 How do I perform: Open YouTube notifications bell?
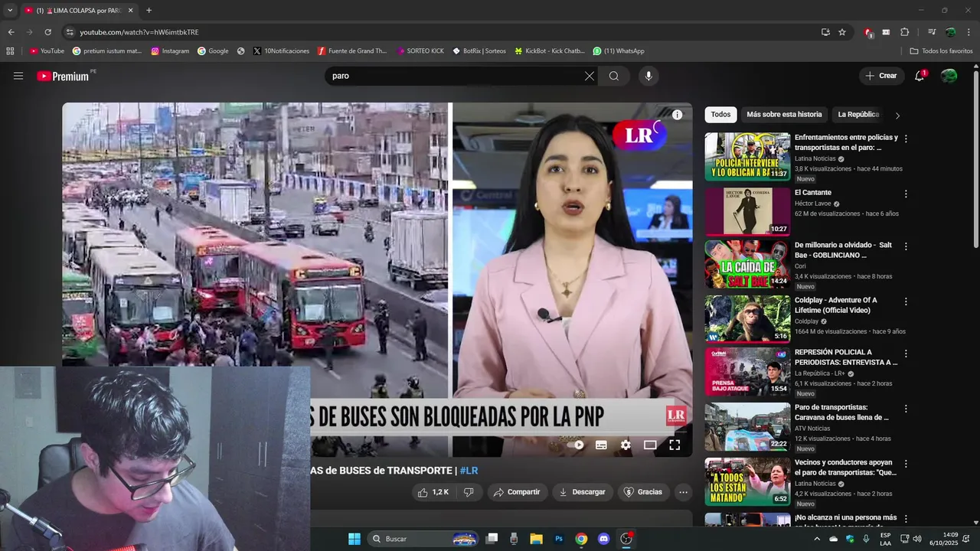coord(920,76)
